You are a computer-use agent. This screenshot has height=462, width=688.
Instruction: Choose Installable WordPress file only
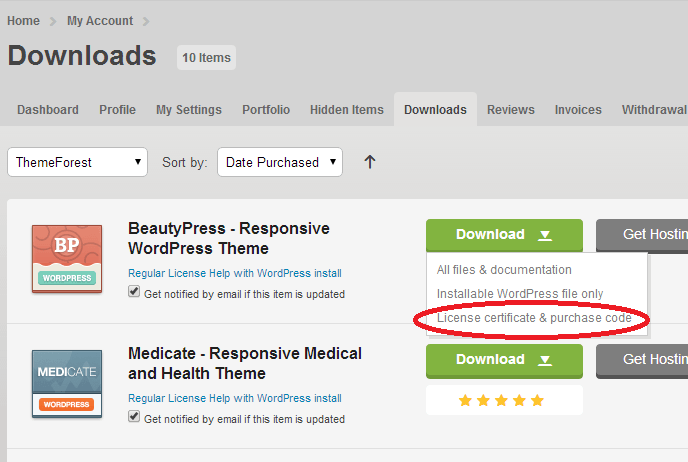(x=519, y=294)
